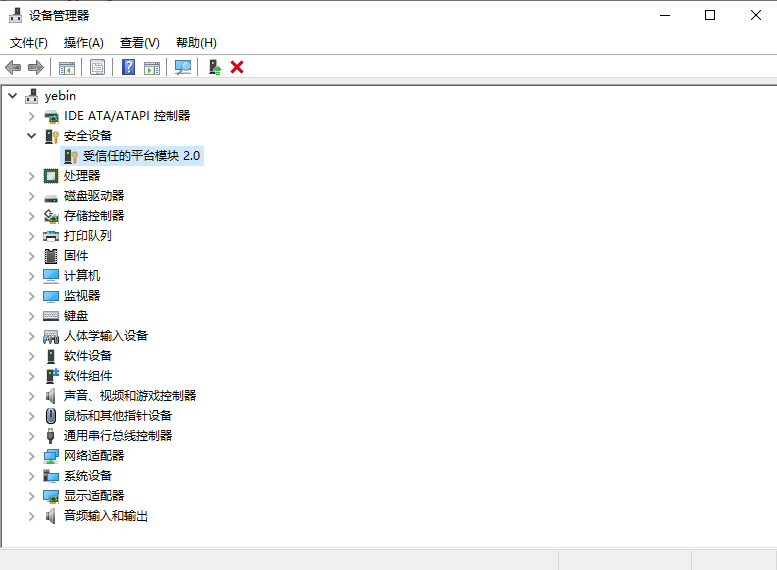Open the Properties toolbar icon
777x570 pixels.
pyautogui.click(x=97, y=67)
